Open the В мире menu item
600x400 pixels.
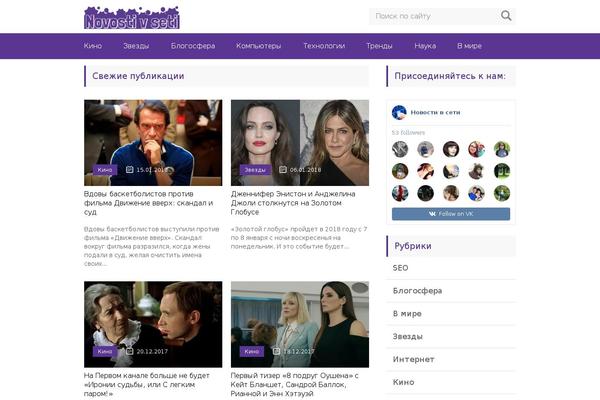click(x=469, y=46)
